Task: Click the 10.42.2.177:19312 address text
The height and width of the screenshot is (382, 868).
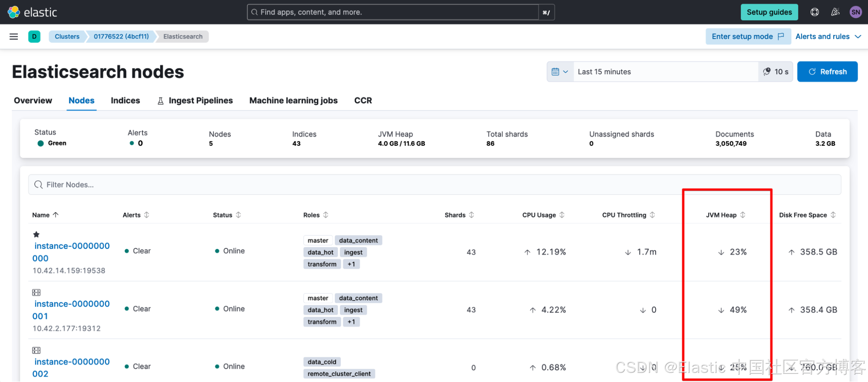Action: click(x=66, y=328)
